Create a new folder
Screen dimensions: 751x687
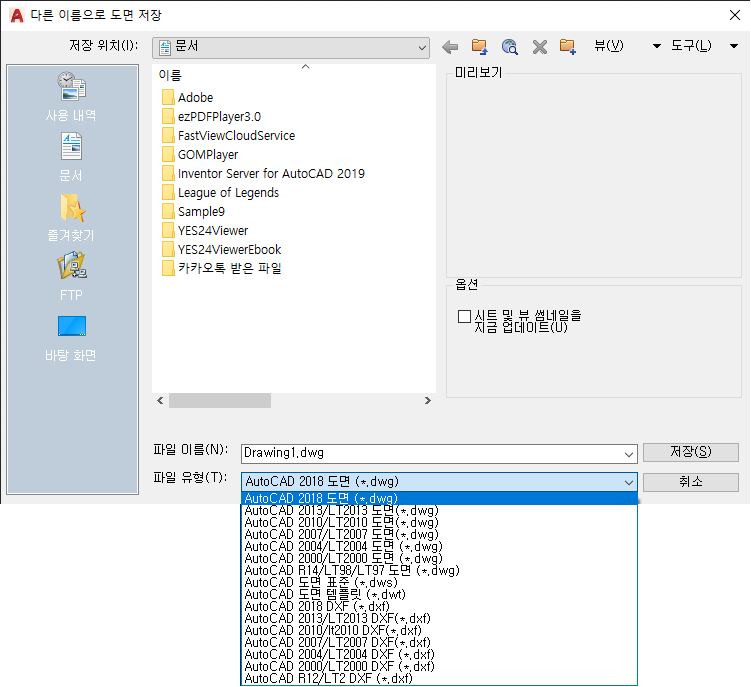pos(568,46)
